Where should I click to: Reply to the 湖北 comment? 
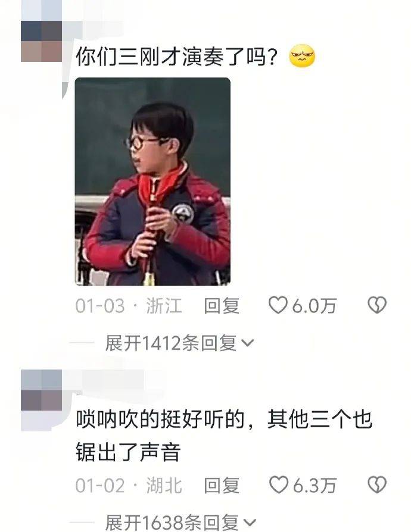tap(222, 485)
